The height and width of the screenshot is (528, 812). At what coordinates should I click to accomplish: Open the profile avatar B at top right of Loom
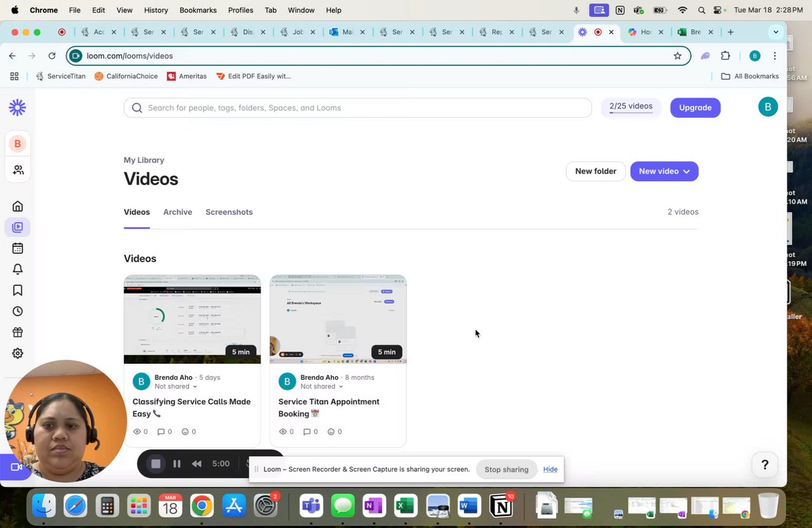click(x=768, y=107)
